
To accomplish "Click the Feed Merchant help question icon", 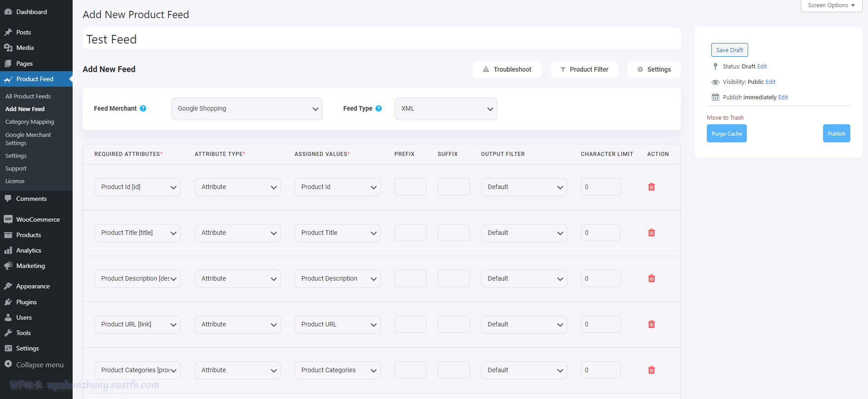I will [143, 108].
